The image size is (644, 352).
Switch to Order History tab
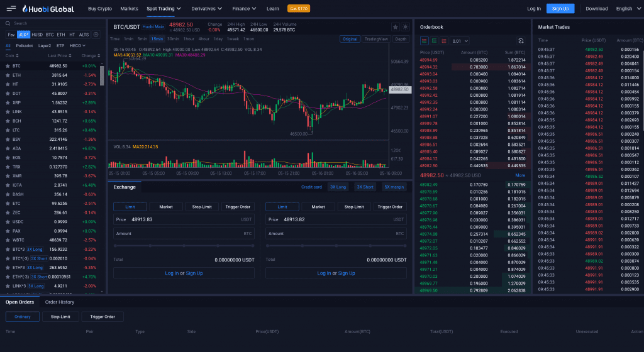click(x=60, y=302)
